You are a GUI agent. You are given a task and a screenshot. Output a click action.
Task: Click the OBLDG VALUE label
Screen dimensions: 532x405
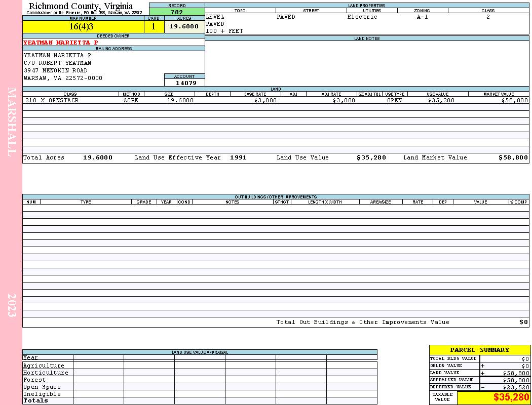(446, 366)
